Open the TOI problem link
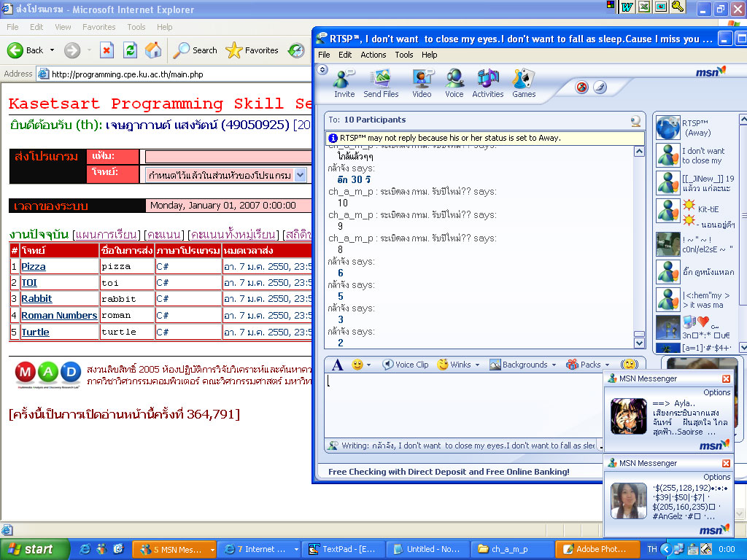The image size is (747, 560). [29, 283]
